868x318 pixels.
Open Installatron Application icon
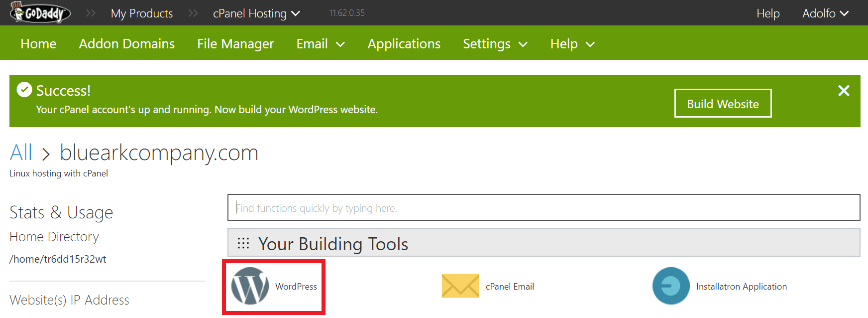click(671, 286)
